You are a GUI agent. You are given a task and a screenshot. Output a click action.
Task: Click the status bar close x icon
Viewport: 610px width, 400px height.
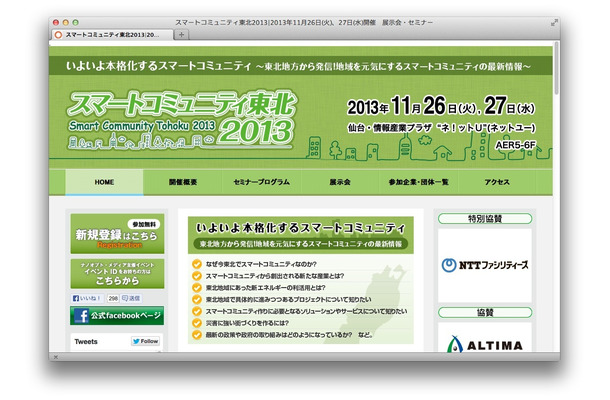click(x=56, y=357)
